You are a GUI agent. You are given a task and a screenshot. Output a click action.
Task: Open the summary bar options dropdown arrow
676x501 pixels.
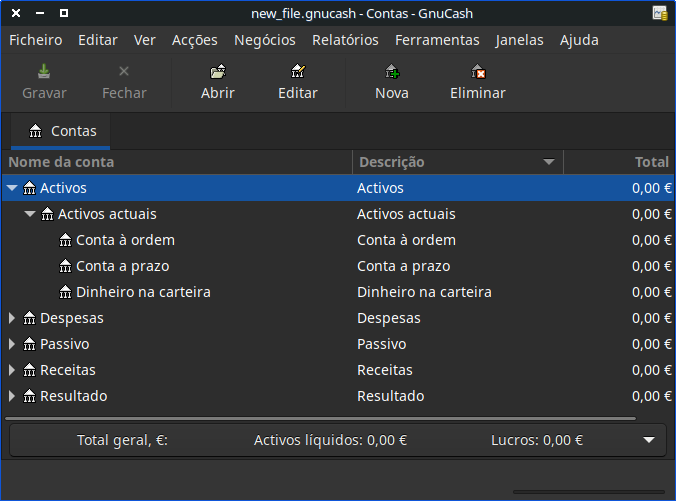649,440
